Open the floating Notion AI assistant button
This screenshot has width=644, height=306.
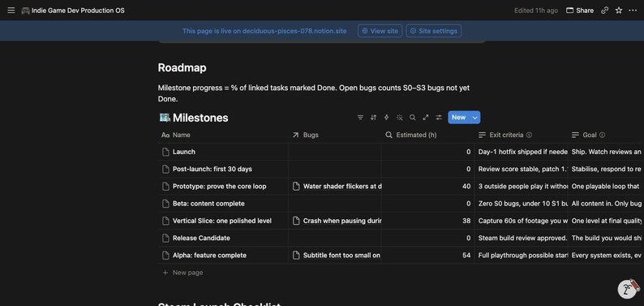tap(628, 289)
